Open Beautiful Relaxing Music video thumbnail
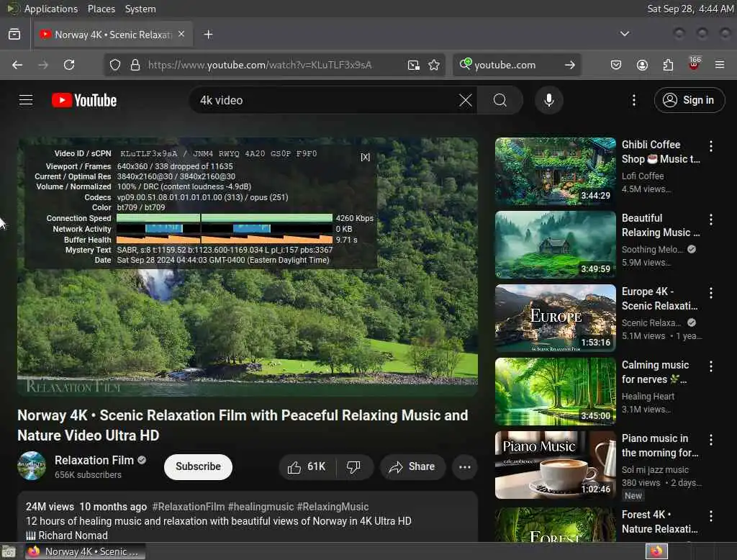737x560 pixels. (x=555, y=245)
